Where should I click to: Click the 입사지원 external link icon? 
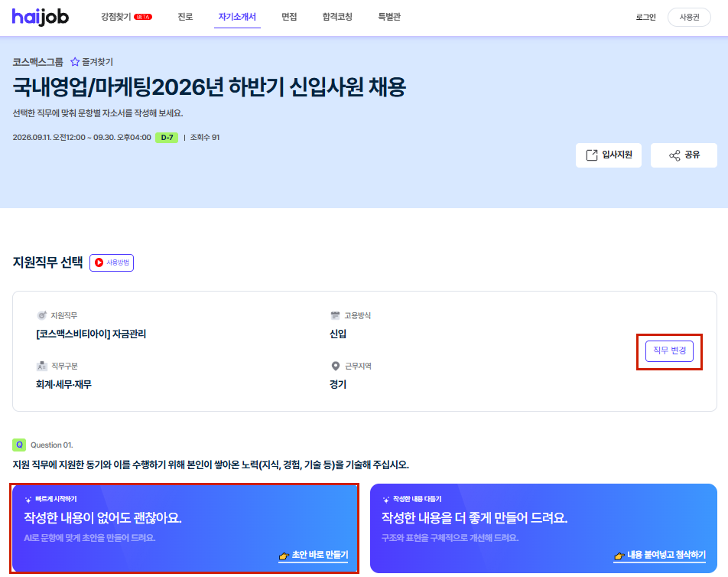click(x=592, y=155)
